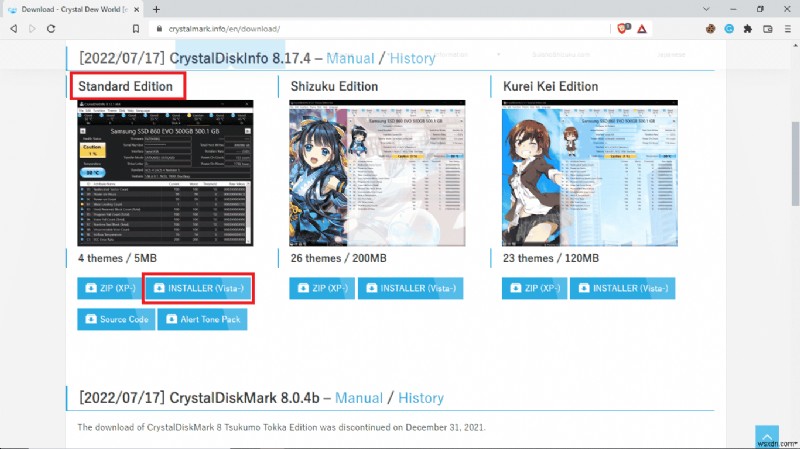Open the extensions puzzle piece menu
Viewport: 800px width, 449px height.
[748, 29]
